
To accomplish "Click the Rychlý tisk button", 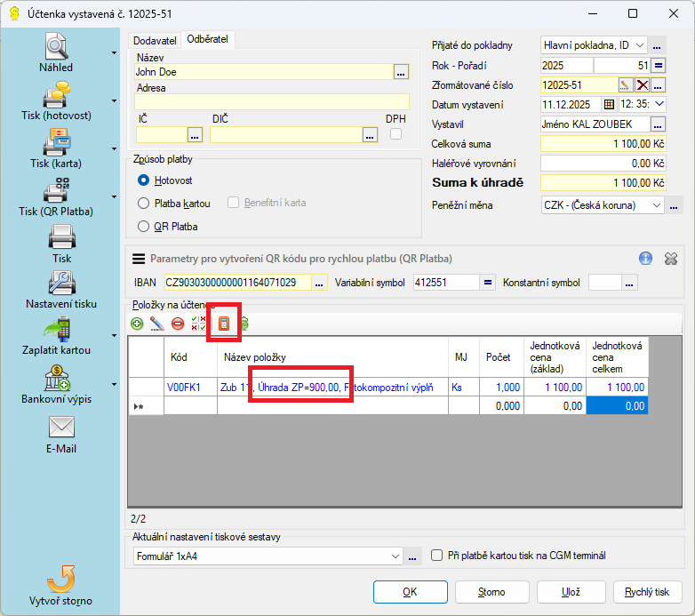I will tap(647, 591).
